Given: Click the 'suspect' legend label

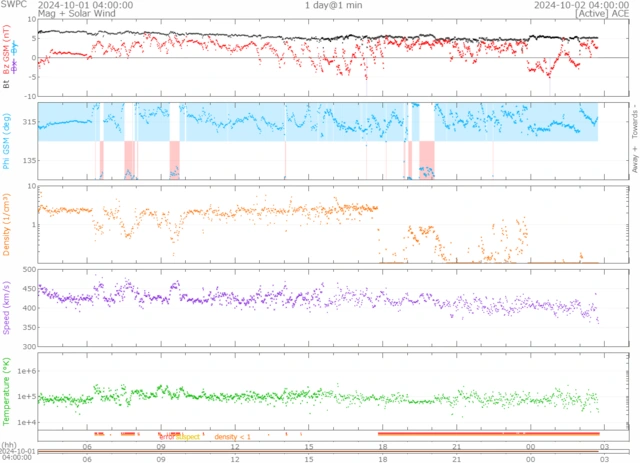Looking at the screenshot, I should point(187,437).
